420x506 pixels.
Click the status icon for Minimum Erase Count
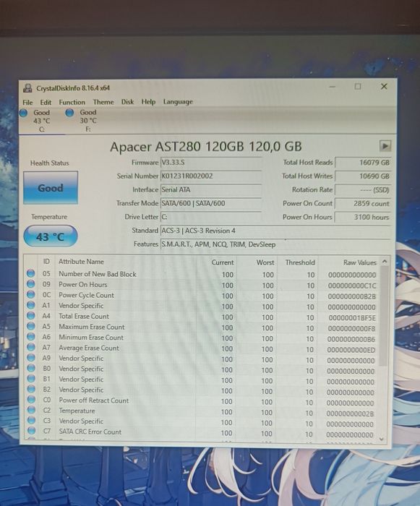(x=31, y=337)
